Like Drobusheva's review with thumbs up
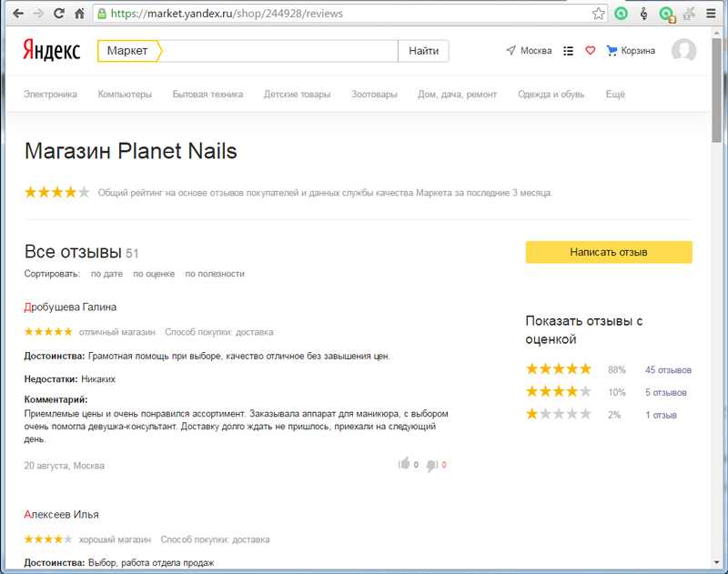This screenshot has width=728, height=574. (x=404, y=464)
